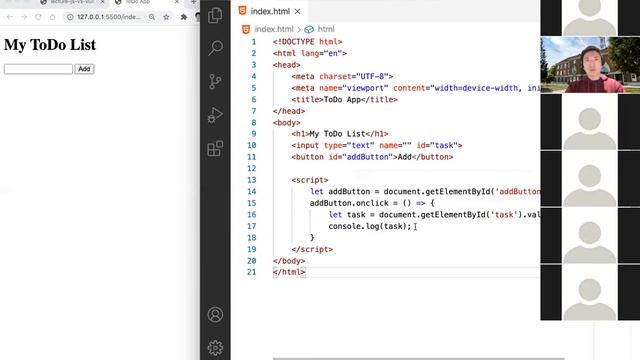Click the meta charset="UTF-8" line
640x360 pixels.
[342, 76]
